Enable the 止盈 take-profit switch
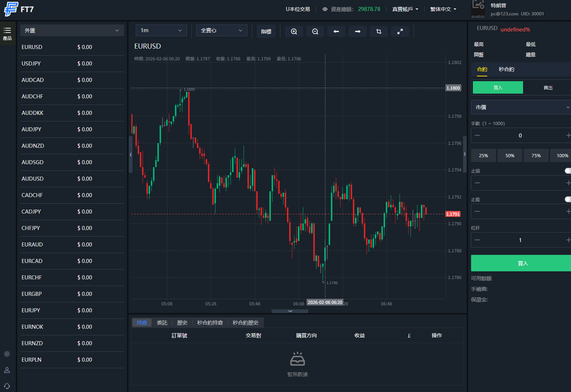Viewport: 571px width, 392px height. tap(567, 199)
